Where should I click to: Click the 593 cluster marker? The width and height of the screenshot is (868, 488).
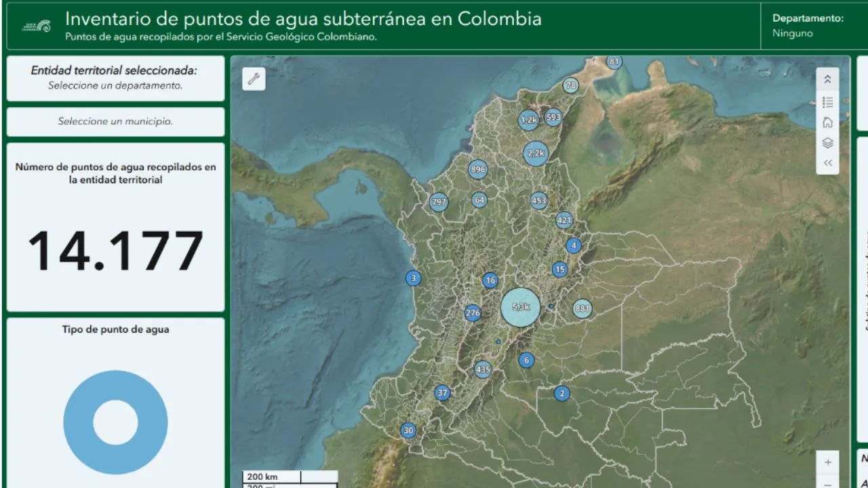point(553,117)
